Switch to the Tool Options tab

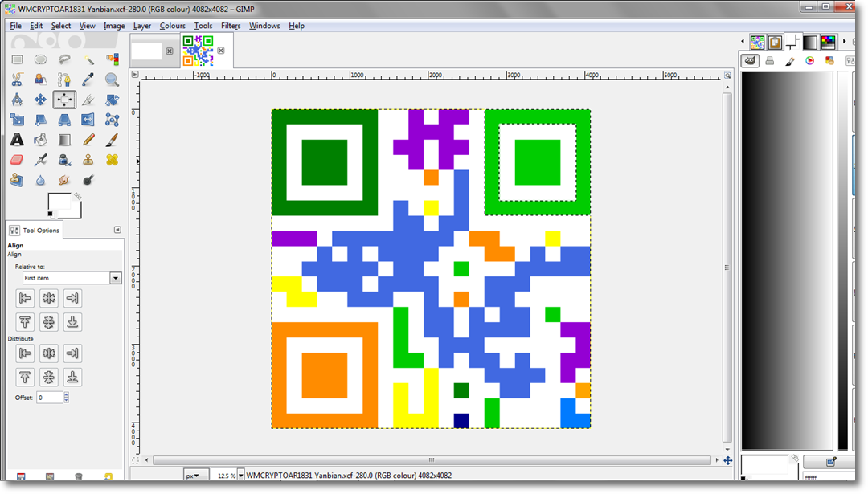[35, 230]
